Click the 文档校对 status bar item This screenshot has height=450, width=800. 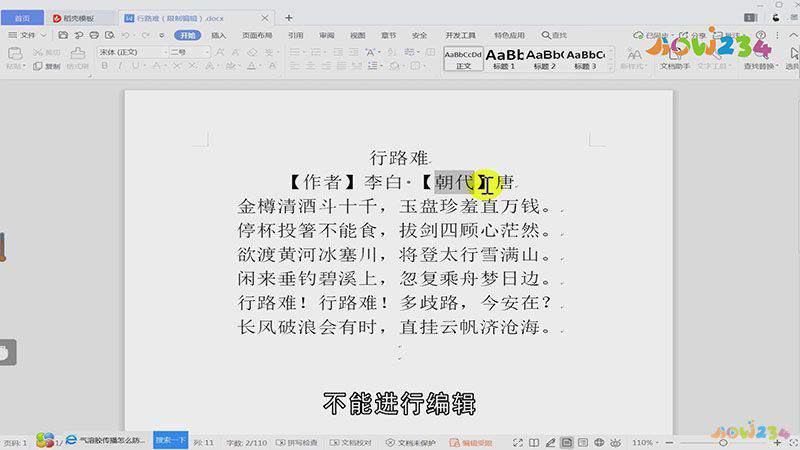click(x=351, y=442)
